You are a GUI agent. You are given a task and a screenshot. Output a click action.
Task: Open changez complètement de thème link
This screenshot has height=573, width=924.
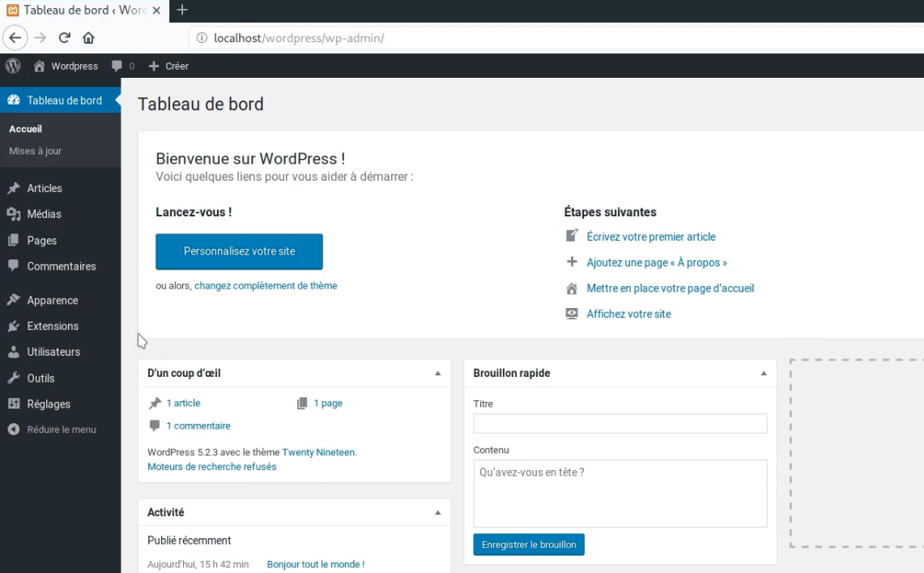[266, 285]
